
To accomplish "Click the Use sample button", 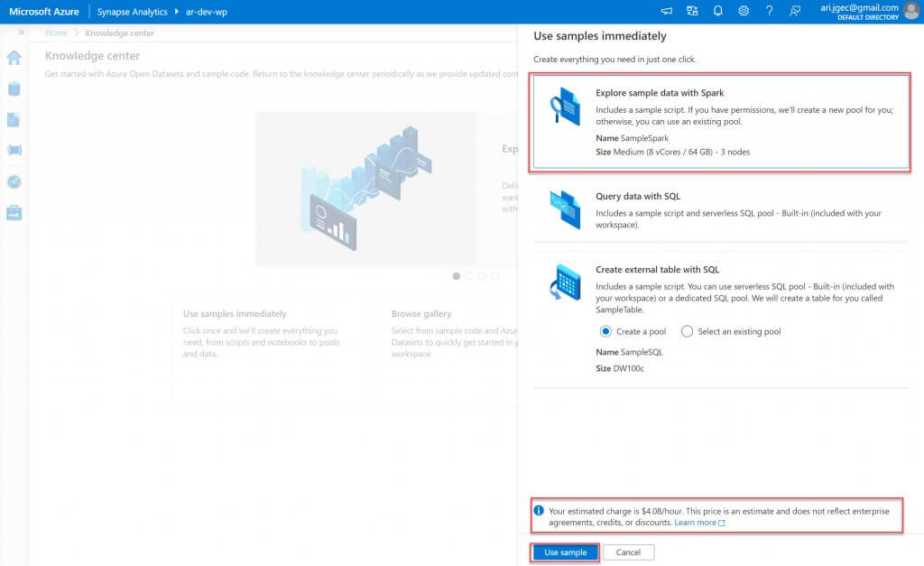I will click(x=565, y=552).
